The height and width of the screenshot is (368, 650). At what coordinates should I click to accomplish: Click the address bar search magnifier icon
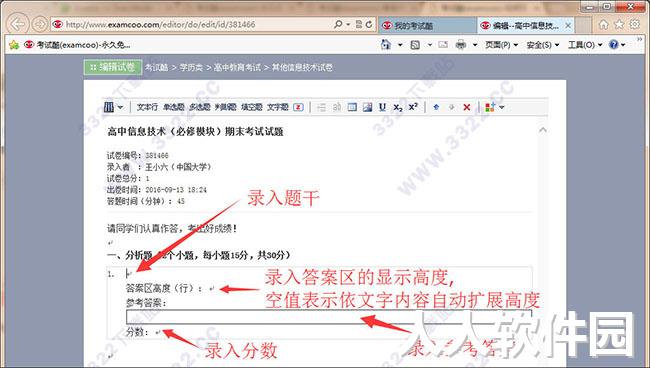click(x=338, y=24)
